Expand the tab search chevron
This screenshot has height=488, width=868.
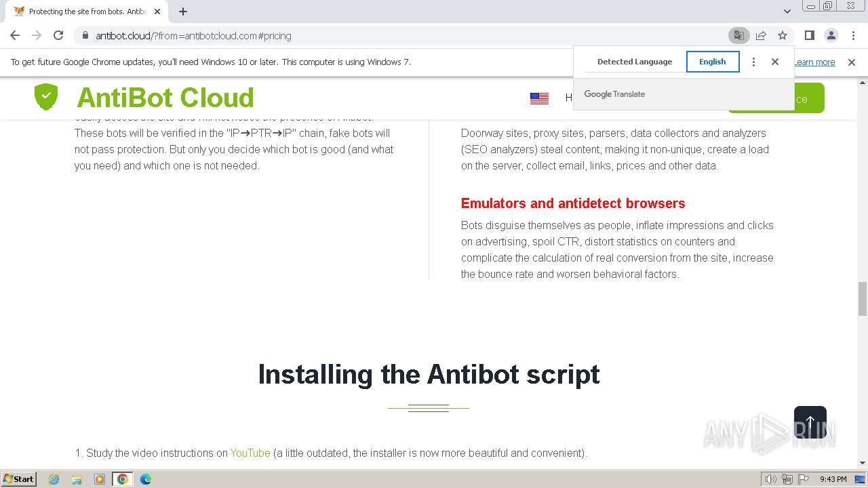(x=787, y=12)
